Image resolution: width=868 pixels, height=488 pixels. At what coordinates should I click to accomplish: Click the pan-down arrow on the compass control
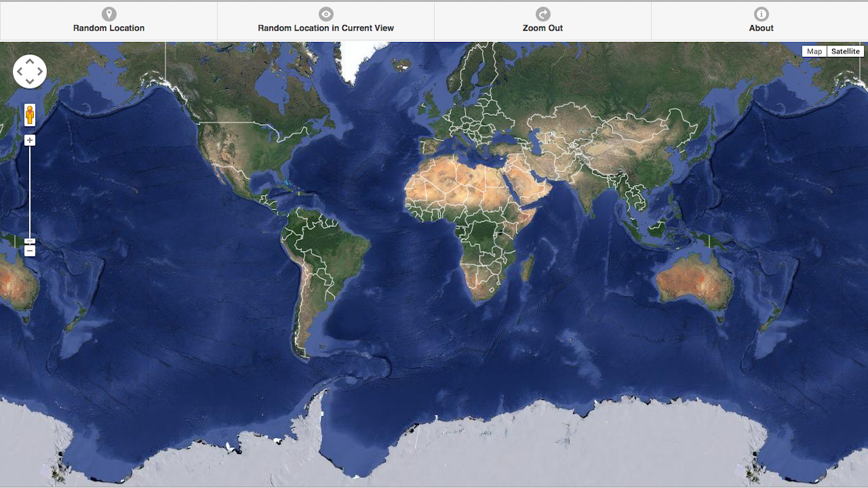pyautogui.click(x=30, y=81)
